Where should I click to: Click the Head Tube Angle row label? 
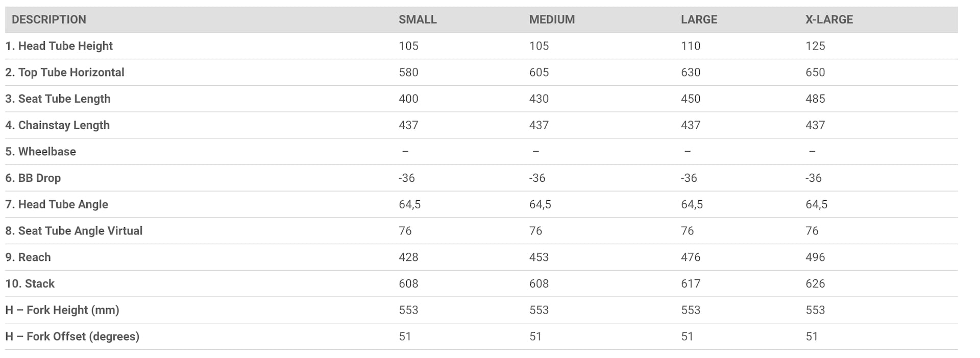[x=57, y=204]
